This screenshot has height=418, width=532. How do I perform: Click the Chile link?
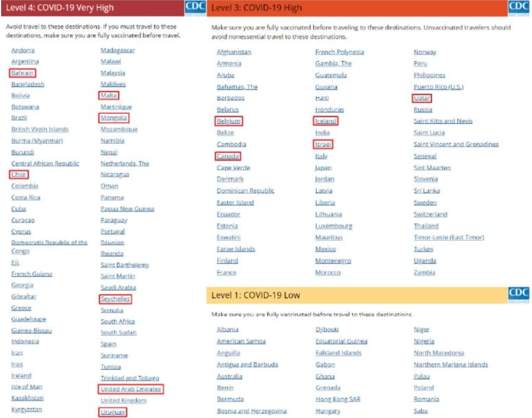pyautogui.click(x=19, y=175)
